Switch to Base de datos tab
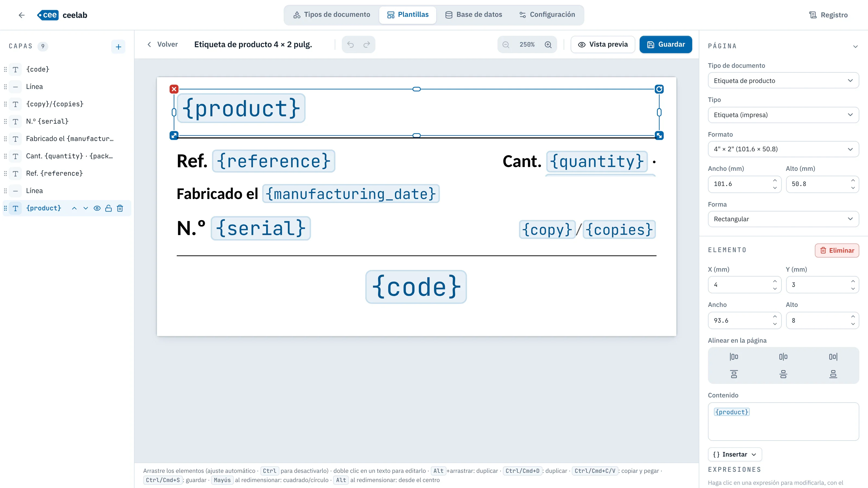The image size is (868, 488). pos(473,14)
